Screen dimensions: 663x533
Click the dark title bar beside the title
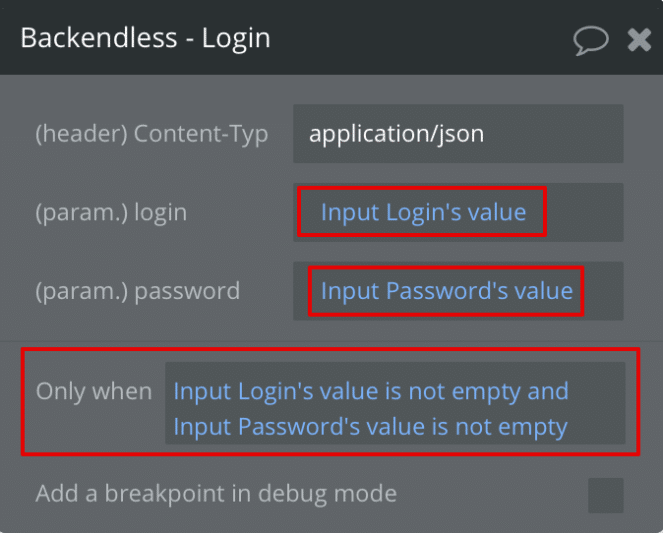[421, 38]
